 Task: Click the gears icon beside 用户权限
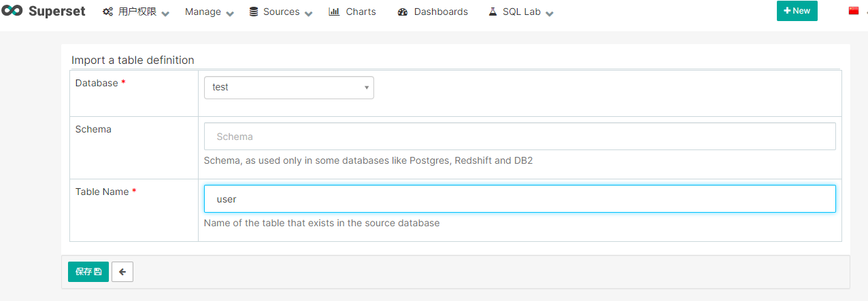point(107,12)
